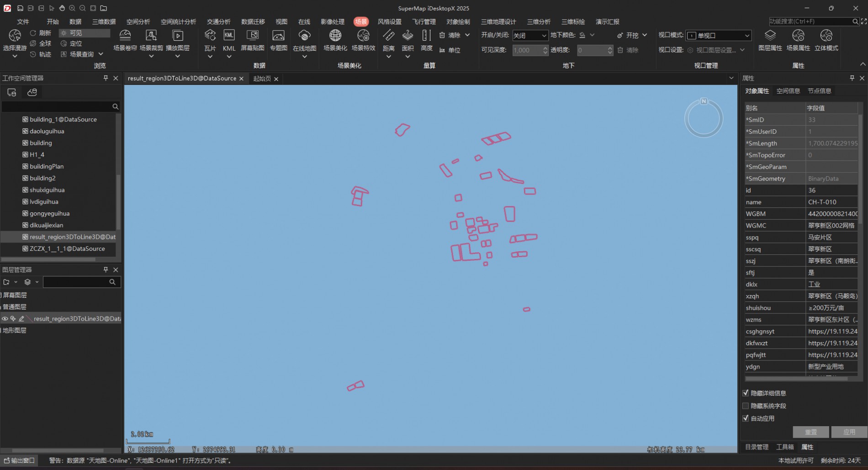Click the 重置 button
The width and height of the screenshot is (868, 470).
tap(811, 432)
